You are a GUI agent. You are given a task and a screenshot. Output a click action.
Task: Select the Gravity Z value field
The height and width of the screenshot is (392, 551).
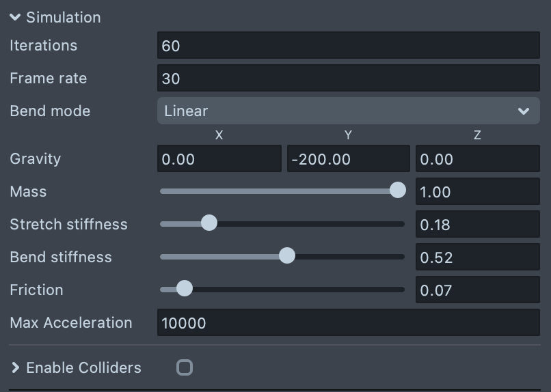click(x=477, y=159)
